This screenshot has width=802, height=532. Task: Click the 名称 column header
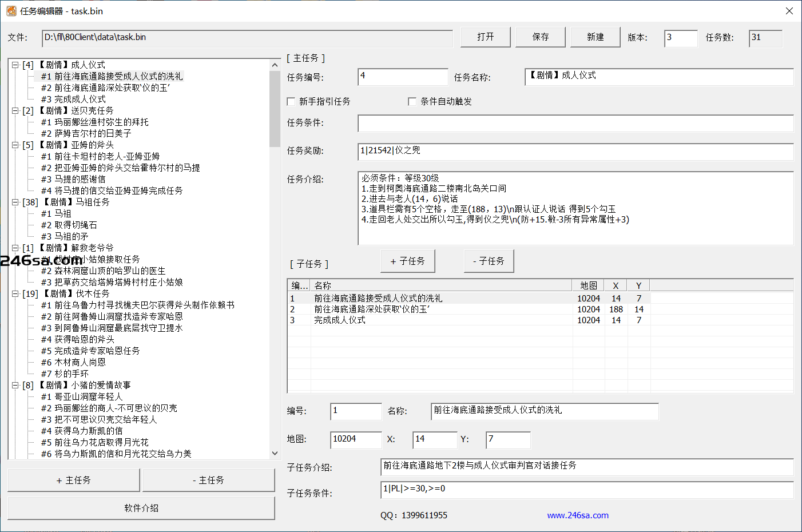point(442,285)
